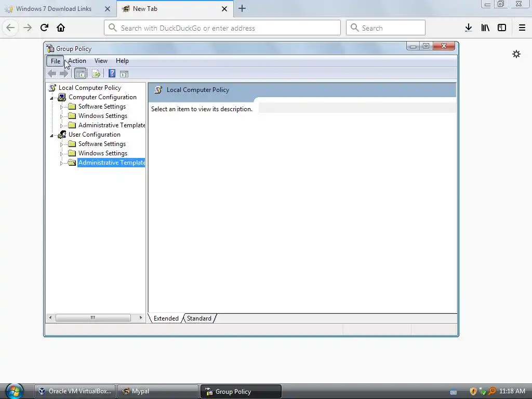Toggle Show/Hide Console Tree toolbar icon
This screenshot has height=399, width=532.
81,74
